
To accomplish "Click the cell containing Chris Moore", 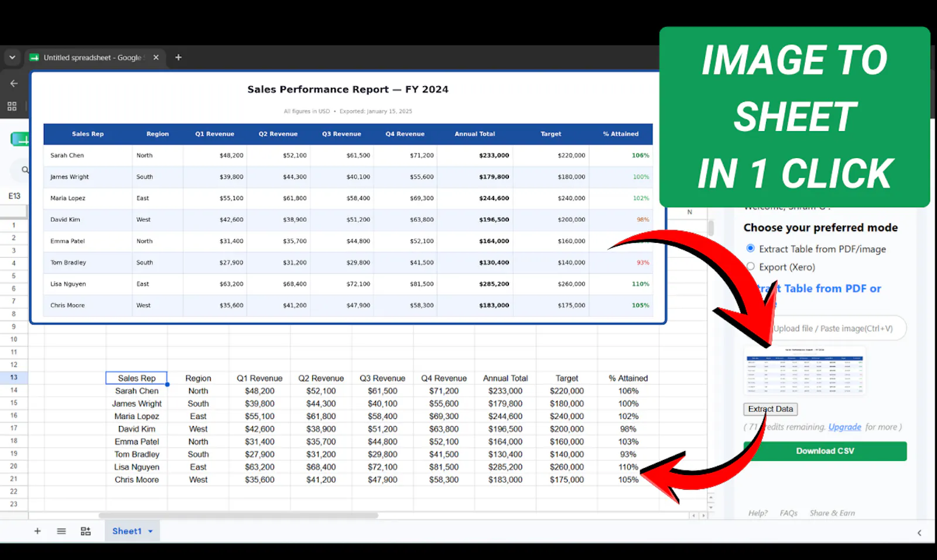I will click(136, 479).
